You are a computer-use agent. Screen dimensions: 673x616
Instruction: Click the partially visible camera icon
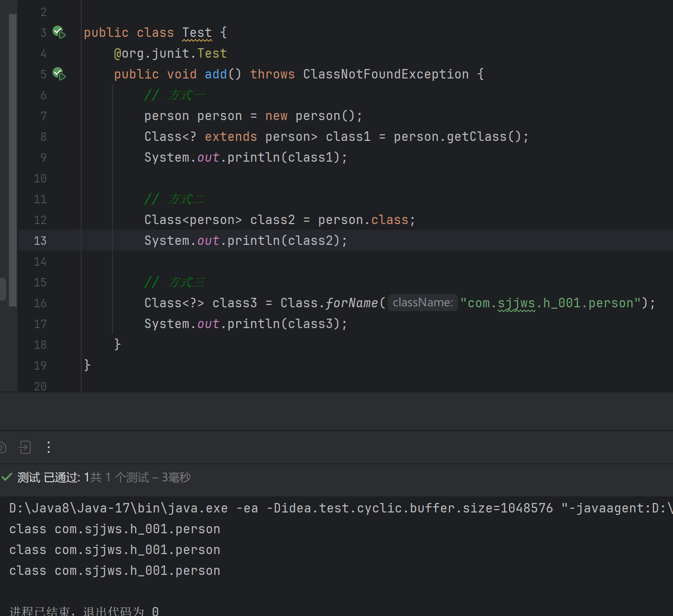click(3, 447)
